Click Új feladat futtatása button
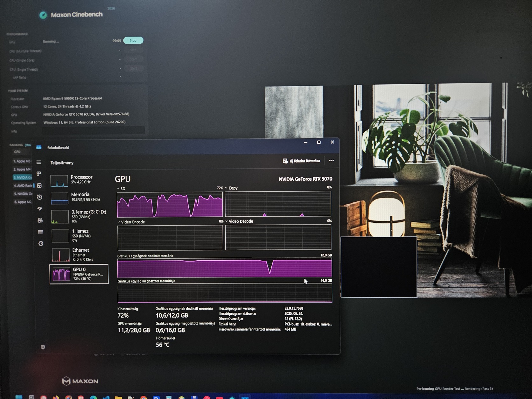Image resolution: width=532 pixels, height=399 pixels. pyautogui.click(x=301, y=161)
